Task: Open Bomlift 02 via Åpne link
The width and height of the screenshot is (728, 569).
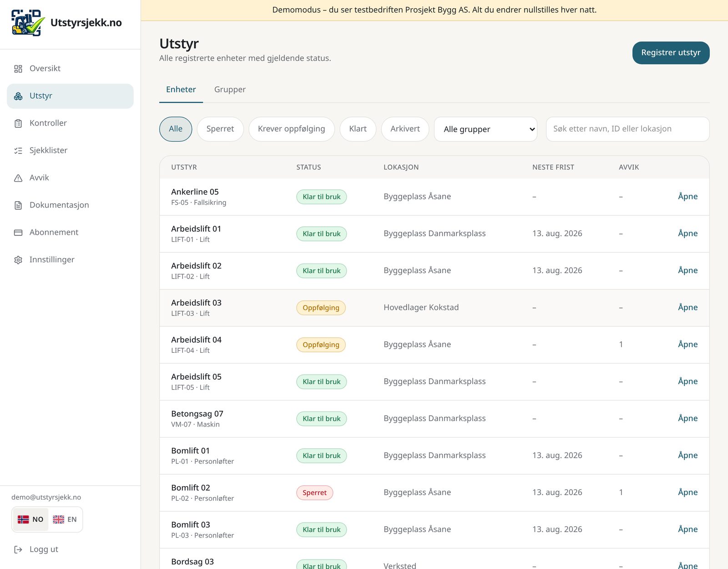Action: click(x=688, y=493)
